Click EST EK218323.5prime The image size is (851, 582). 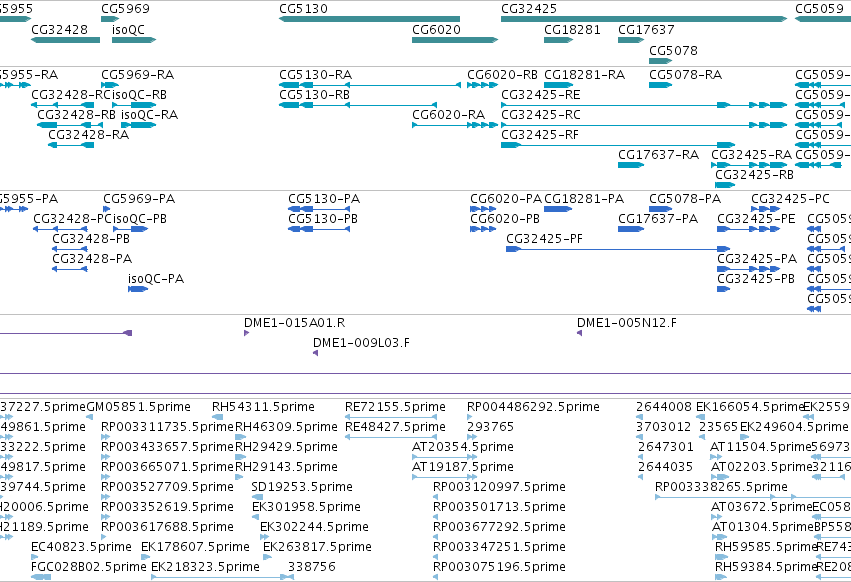(205, 567)
